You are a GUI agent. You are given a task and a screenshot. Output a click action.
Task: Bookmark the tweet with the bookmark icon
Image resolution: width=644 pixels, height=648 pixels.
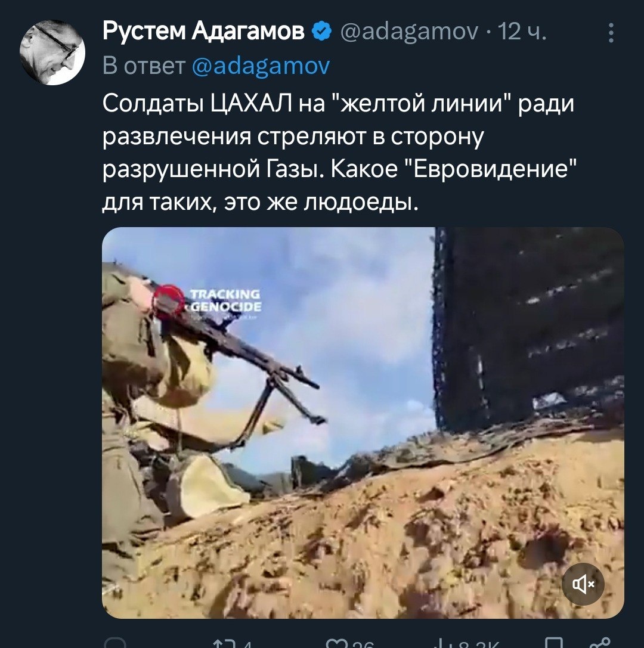coord(553,643)
